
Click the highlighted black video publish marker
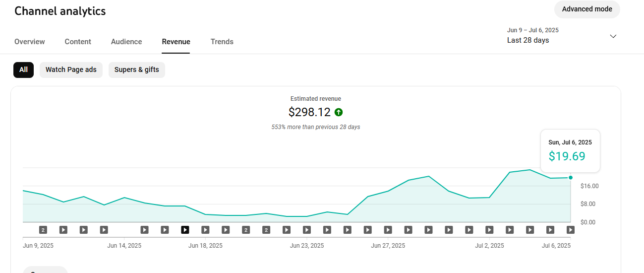point(185,230)
